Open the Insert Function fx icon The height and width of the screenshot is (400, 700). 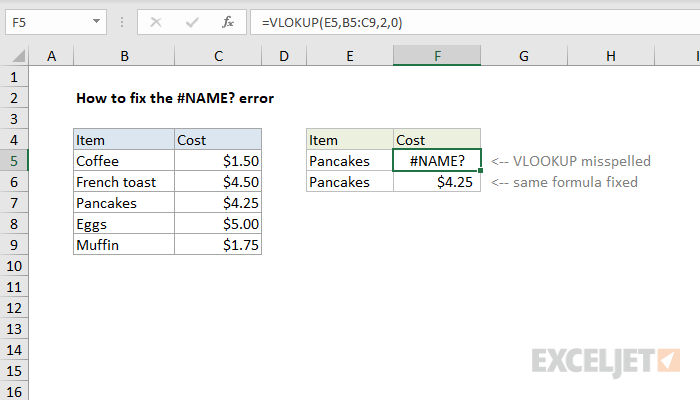(x=228, y=22)
